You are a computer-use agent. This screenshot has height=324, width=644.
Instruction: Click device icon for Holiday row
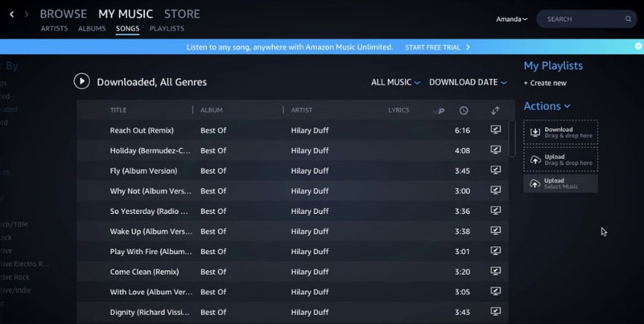point(496,150)
